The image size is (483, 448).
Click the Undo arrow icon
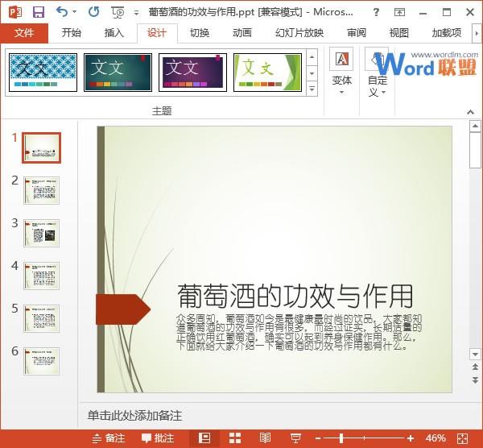pyautogui.click(x=62, y=12)
